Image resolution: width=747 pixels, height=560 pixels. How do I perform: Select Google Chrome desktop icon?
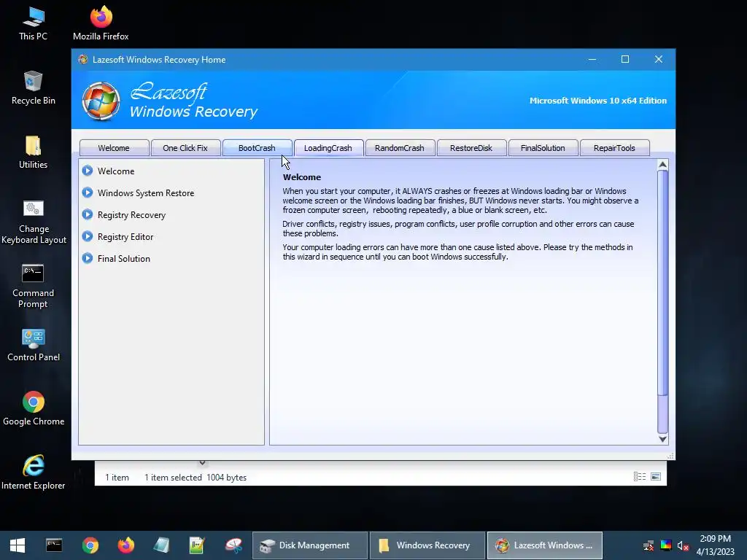[34, 408]
